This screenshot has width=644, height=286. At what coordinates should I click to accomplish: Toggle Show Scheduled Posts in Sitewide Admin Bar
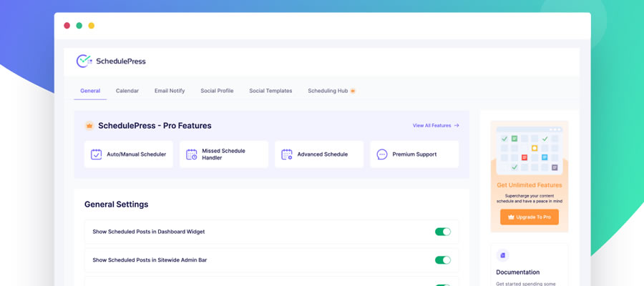point(443,260)
